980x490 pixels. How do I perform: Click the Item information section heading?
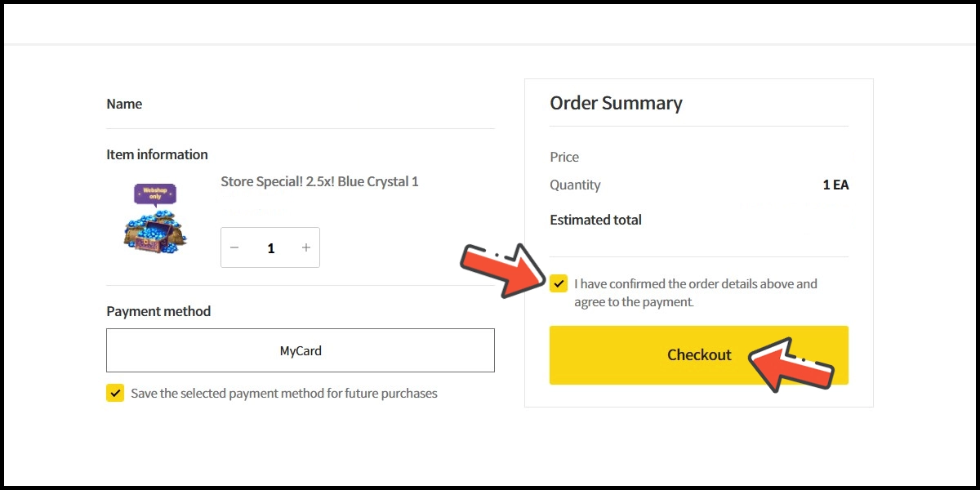[157, 154]
